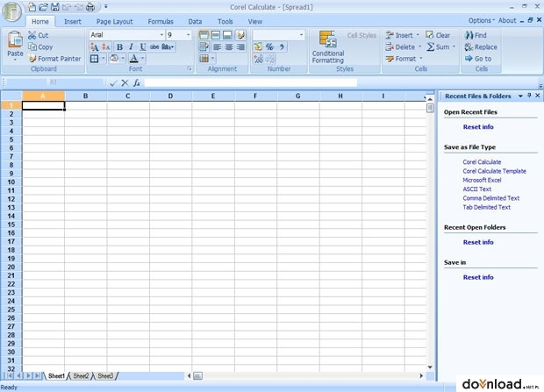Toggle bottom vertical alignment

click(x=227, y=35)
